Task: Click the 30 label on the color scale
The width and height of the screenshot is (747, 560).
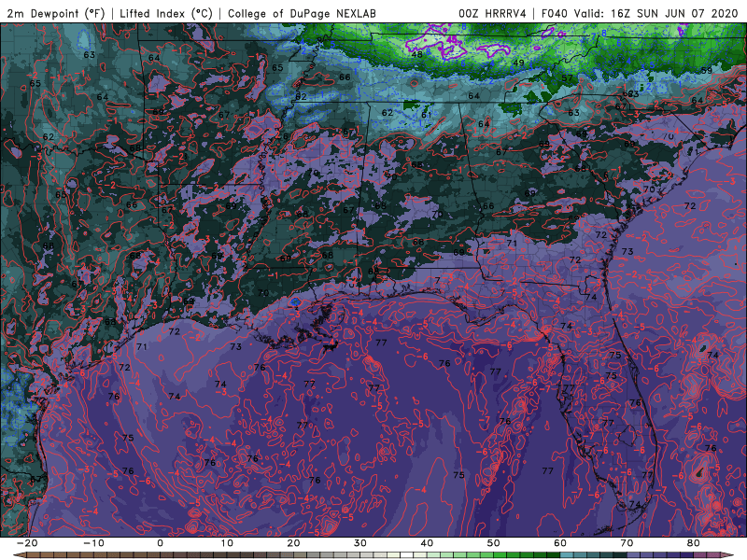Action: pyautogui.click(x=360, y=543)
